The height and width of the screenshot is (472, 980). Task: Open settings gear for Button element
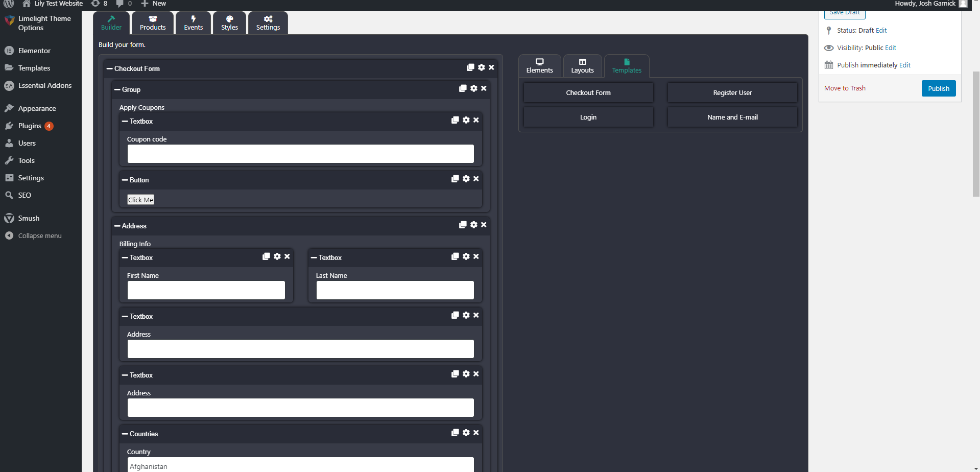tap(466, 179)
